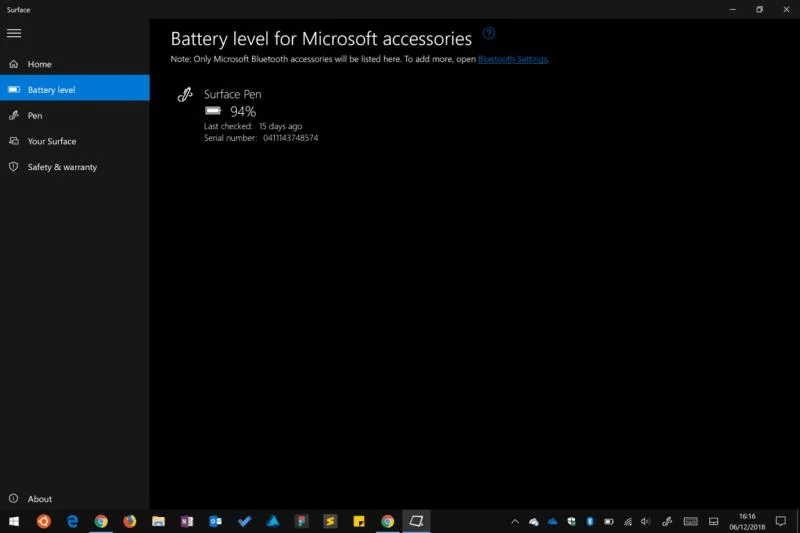Open Safety & warranty section
The height and width of the screenshot is (533, 800).
click(x=75, y=167)
